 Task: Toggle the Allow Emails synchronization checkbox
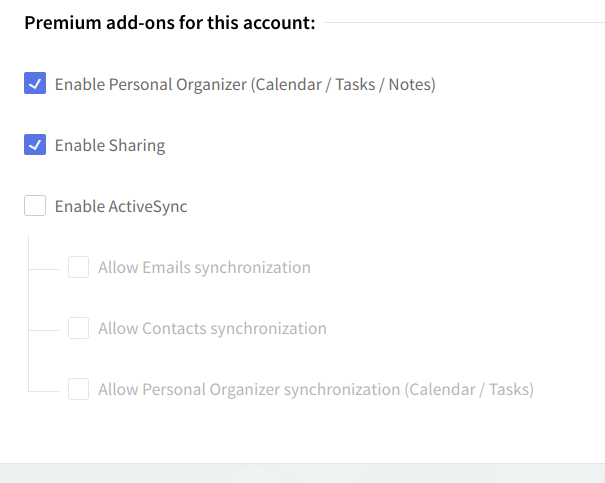tap(78, 268)
